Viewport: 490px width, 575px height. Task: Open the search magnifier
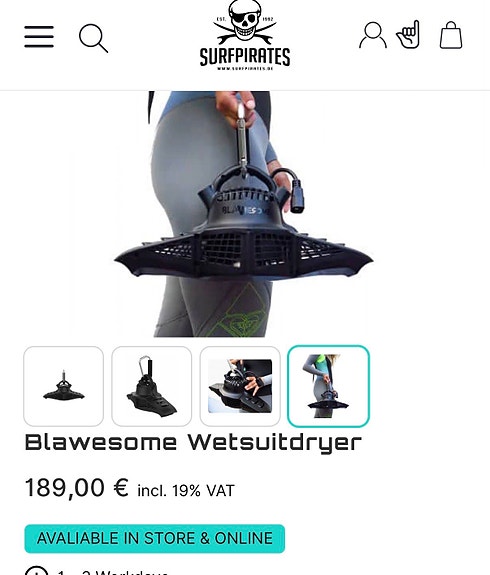pyautogui.click(x=94, y=38)
